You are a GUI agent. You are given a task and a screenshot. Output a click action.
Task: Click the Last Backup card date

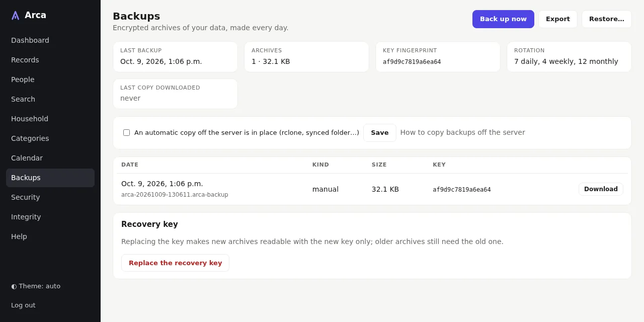pos(161,61)
